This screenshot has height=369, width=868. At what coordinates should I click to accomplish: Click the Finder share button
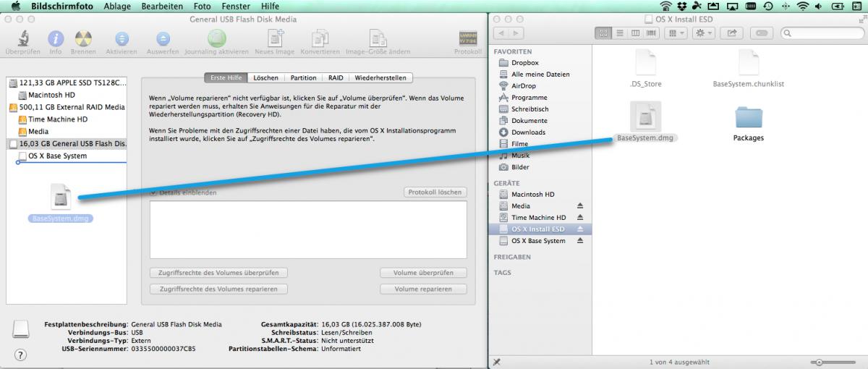[x=731, y=33]
